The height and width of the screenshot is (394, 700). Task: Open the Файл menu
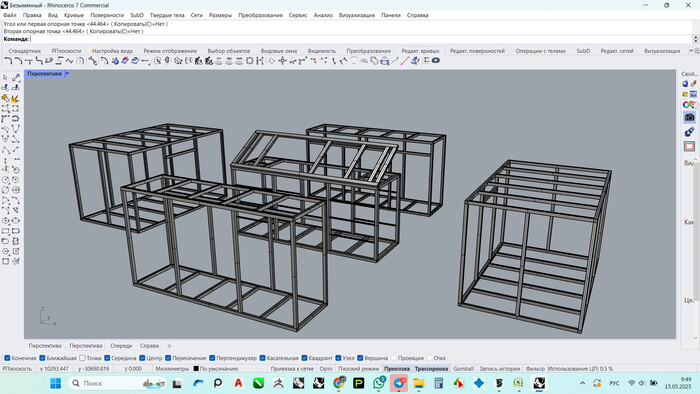[10, 15]
